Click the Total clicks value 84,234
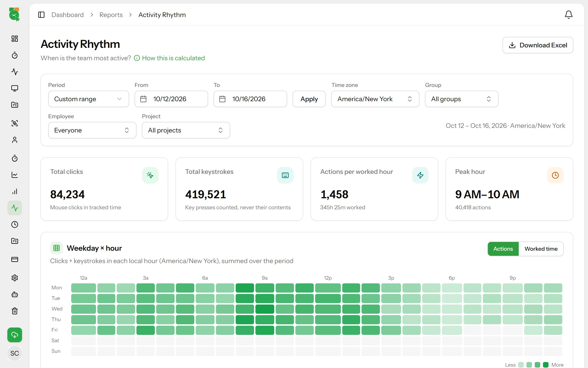This screenshot has width=588, height=368. point(67,194)
